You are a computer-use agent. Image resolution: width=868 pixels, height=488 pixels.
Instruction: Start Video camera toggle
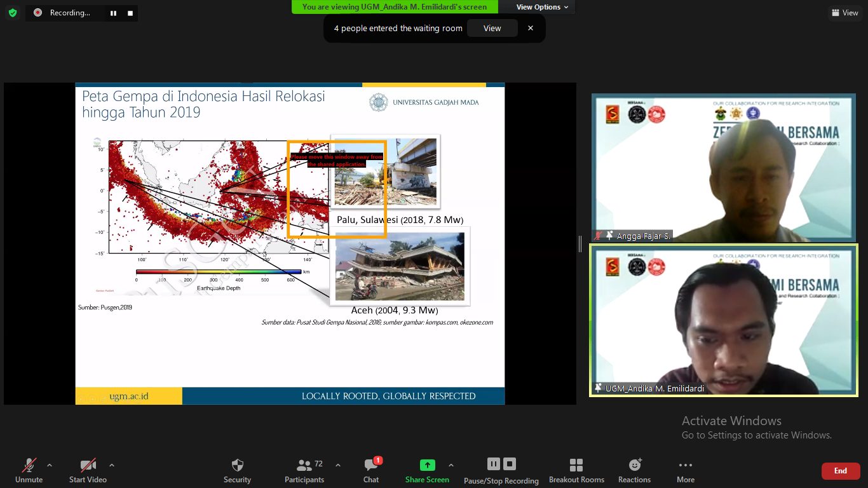(88, 465)
